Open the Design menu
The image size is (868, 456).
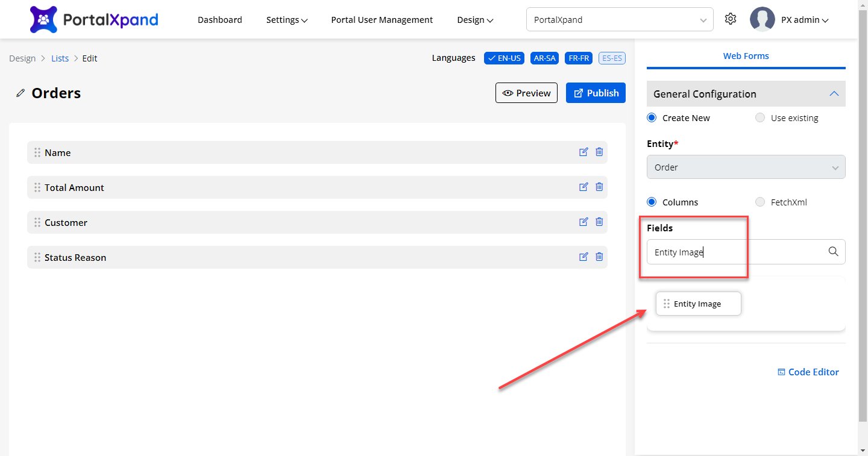pyautogui.click(x=475, y=20)
